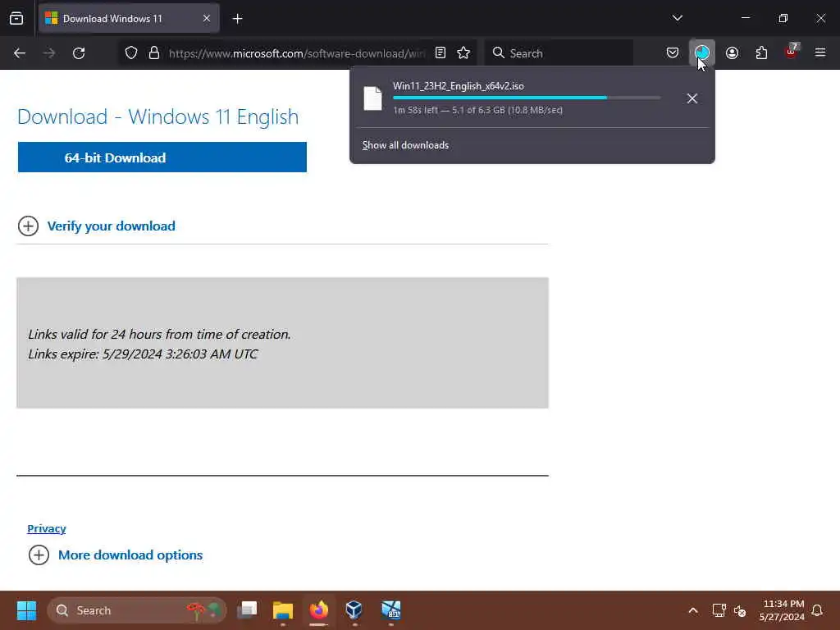The image size is (840, 630).
Task: Open notifications bell icon
Action: pos(817,610)
